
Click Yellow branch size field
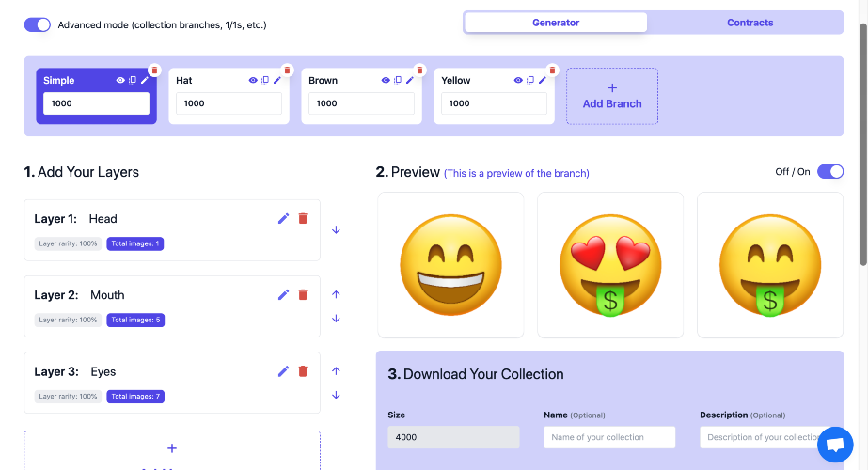tap(494, 103)
